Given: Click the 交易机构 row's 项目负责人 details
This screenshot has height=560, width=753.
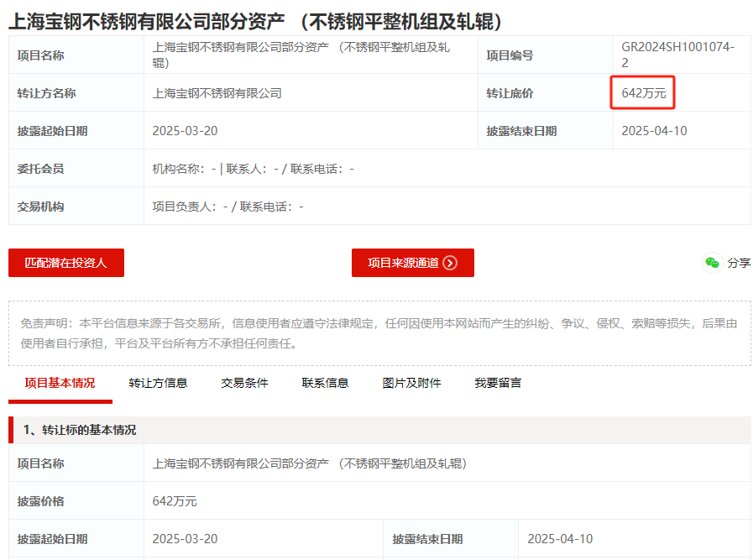Looking at the screenshot, I should [x=227, y=207].
